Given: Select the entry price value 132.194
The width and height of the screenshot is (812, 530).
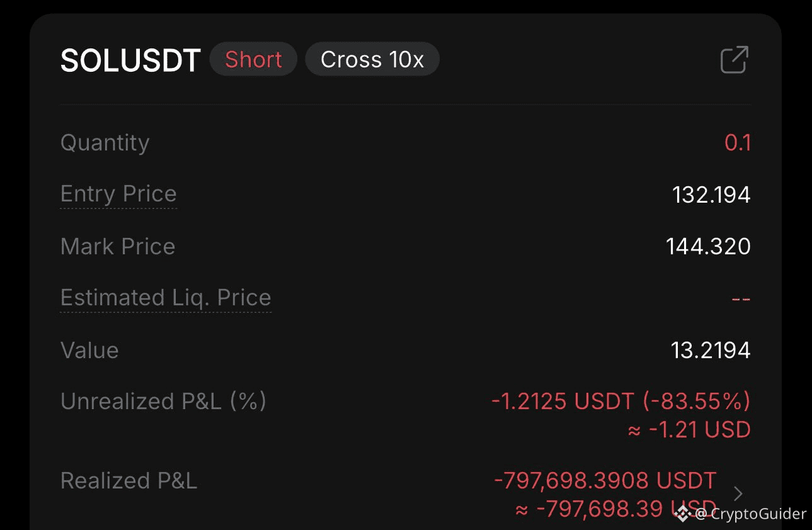Looking at the screenshot, I should coord(711,195).
